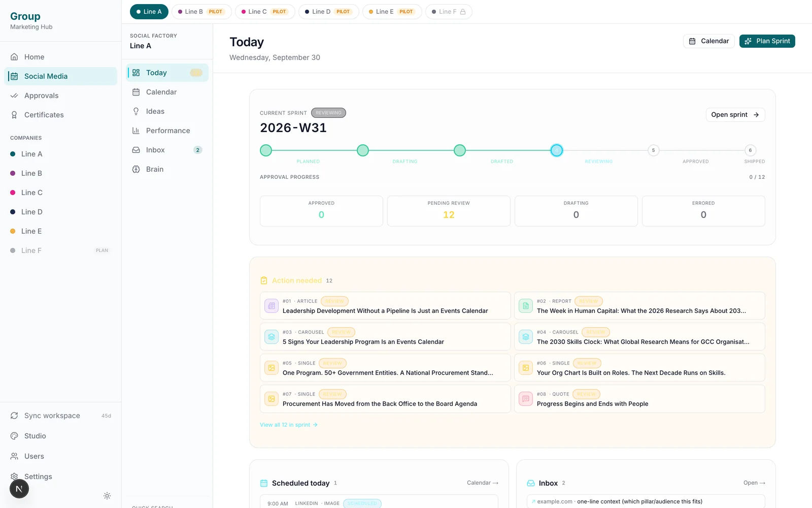Open Calendar link in Scheduled today
Screen dimensions: 812x508
pyautogui.click(x=483, y=483)
